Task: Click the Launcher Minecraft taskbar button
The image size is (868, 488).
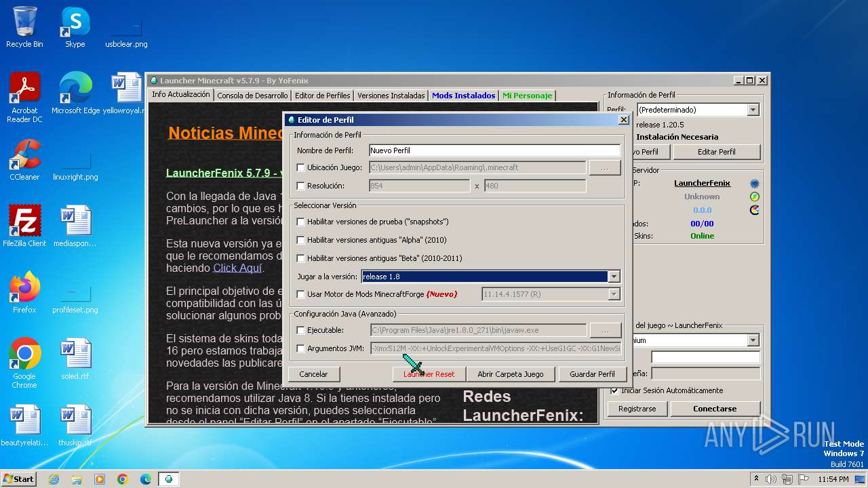Action: 169,479
